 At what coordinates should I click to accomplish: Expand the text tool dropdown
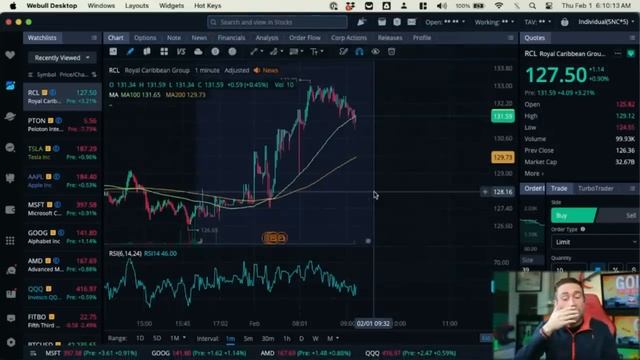click(x=322, y=52)
